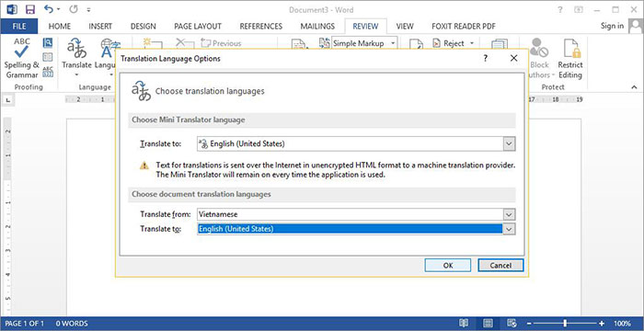The width and height of the screenshot is (644, 331).
Task: Click the Word application icon
Action: (x=11, y=10)
